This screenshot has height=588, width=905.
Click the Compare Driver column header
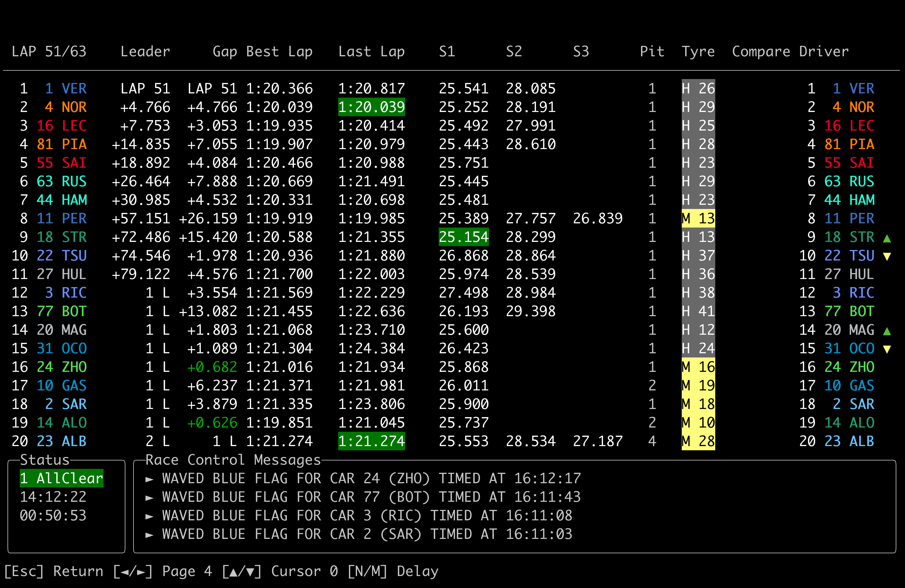[790, 51]
